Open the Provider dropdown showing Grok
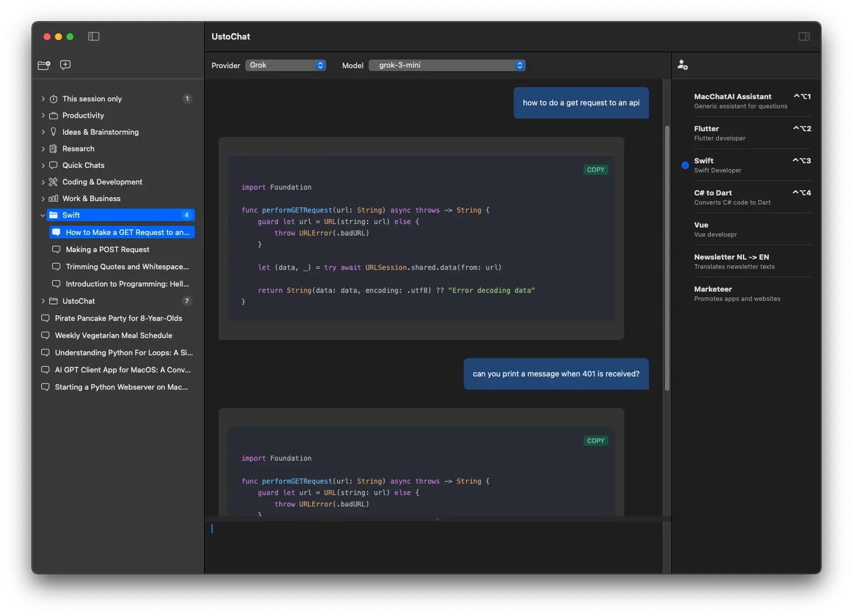 (x=285, y=65)
